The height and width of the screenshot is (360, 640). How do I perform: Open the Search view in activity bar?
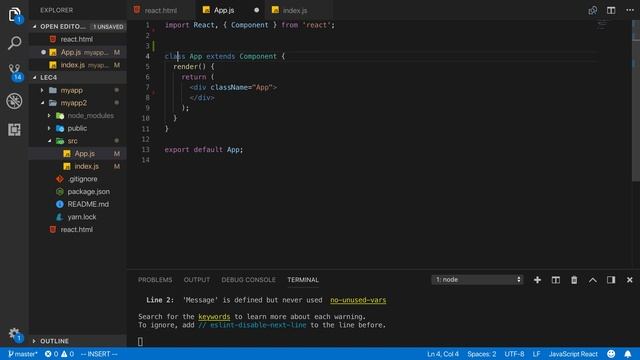click(x=14, y=43)
